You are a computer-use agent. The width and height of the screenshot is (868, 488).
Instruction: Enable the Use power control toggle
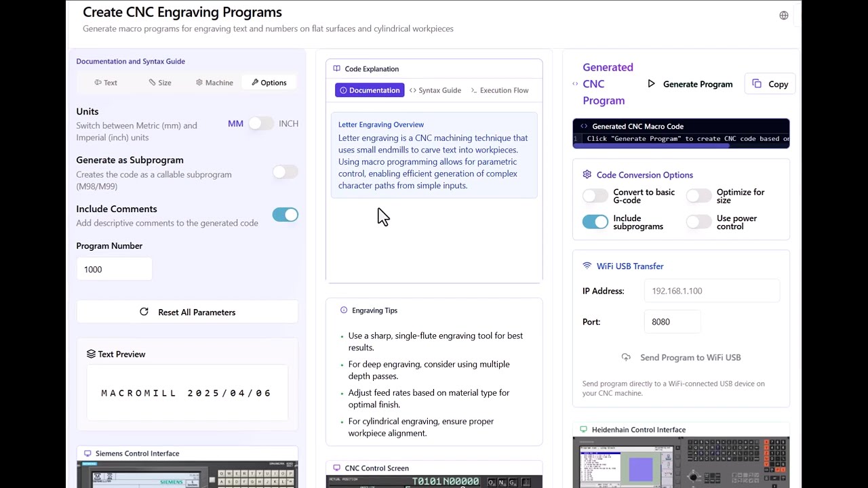[698, 222]
